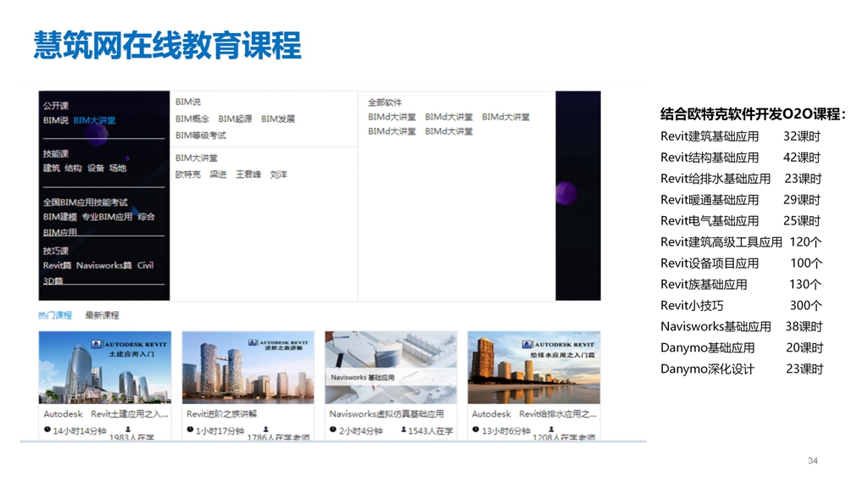The image size is (868, 488).
Task: Click the 技巧课 sidebar heading
Action: 56,251
